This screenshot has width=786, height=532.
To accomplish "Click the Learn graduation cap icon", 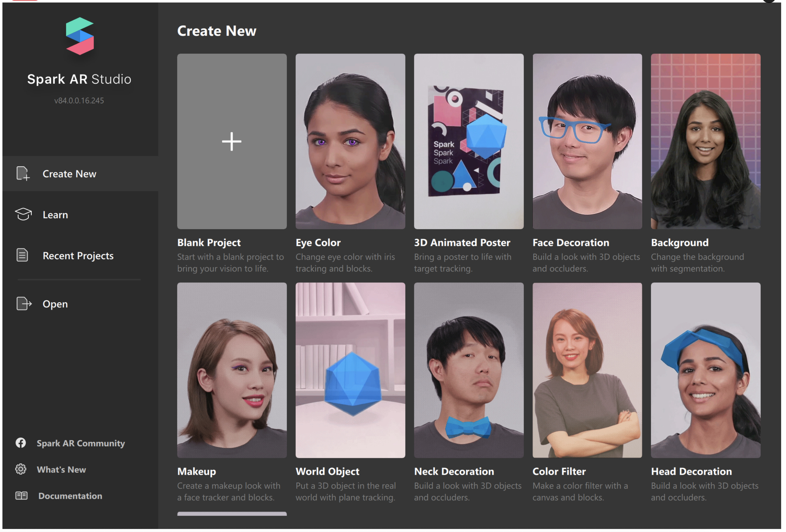I will tap(23, 214).
